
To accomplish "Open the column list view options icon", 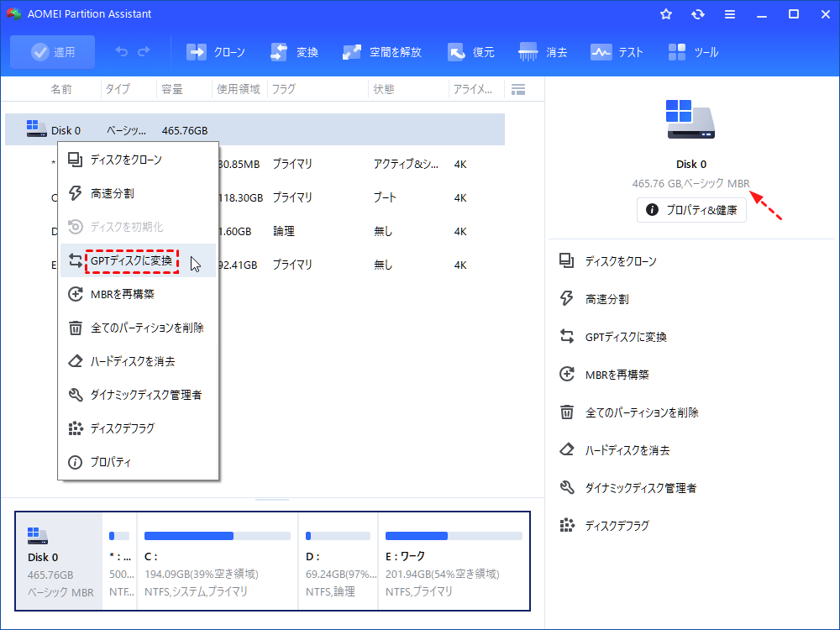I will point(518,88).
